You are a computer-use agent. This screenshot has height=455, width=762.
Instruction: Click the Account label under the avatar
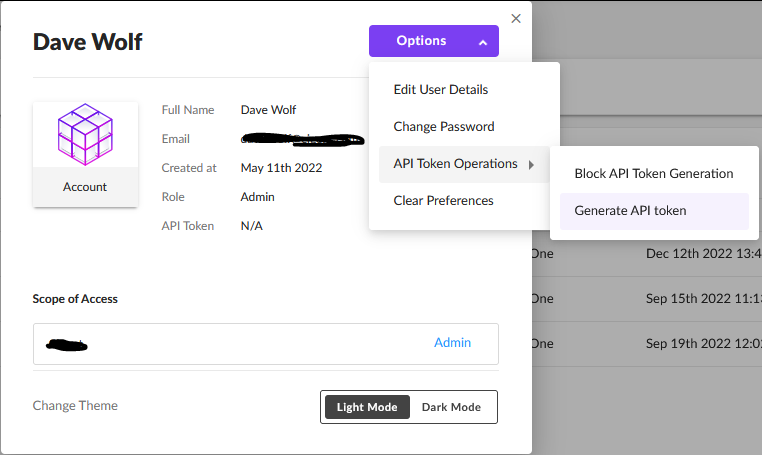(85, 187)
